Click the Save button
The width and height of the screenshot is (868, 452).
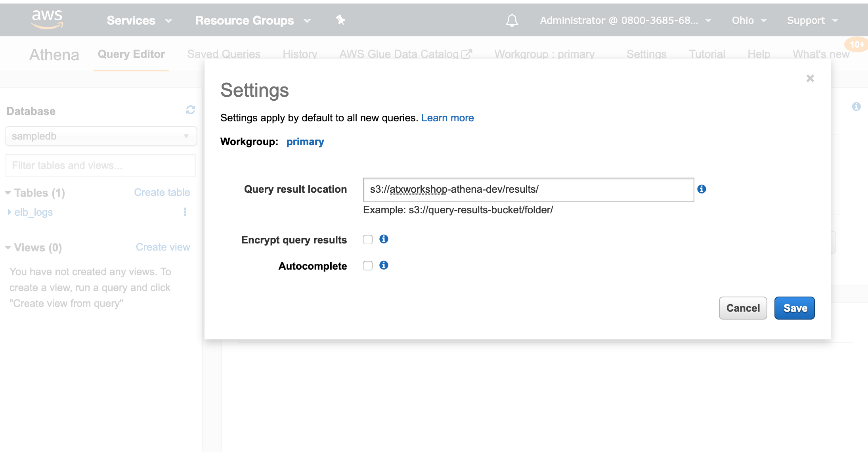coord(794,308)
